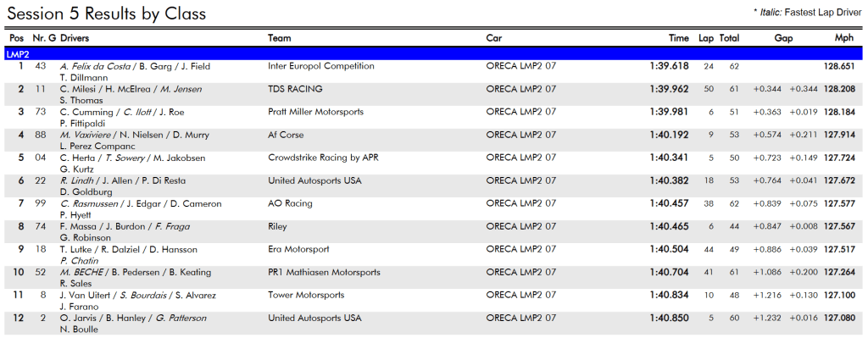Select the "Time" column header
868x338 pixels.
[x=679, y=38]
